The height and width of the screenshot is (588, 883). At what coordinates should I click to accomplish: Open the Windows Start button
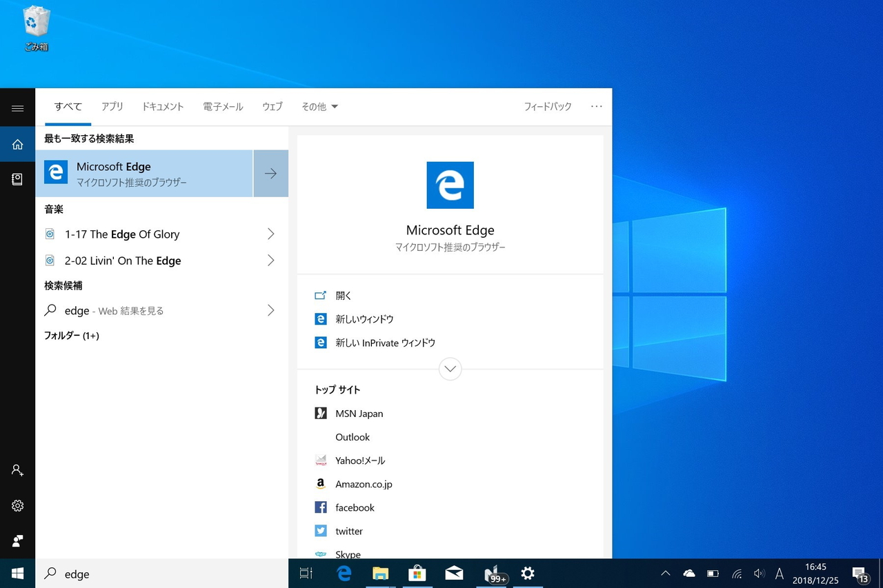coord(18,574)
